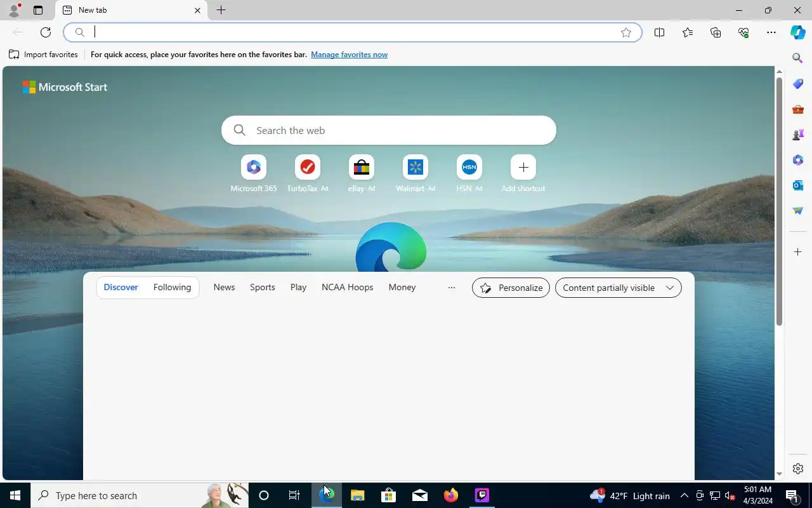Open sidebar Drop paper plane icon
The width and height of the screenshot is (812, 508).
(x=798, y=211)
